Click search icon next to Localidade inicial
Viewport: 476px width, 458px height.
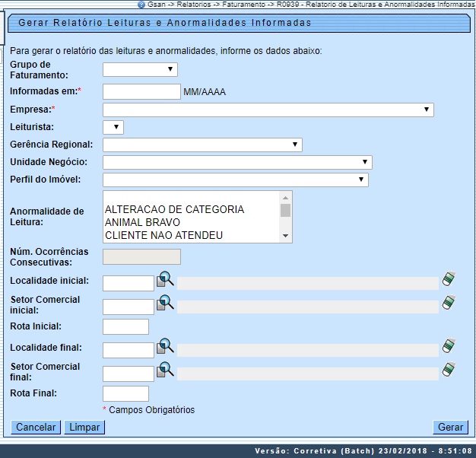(165, 281)
